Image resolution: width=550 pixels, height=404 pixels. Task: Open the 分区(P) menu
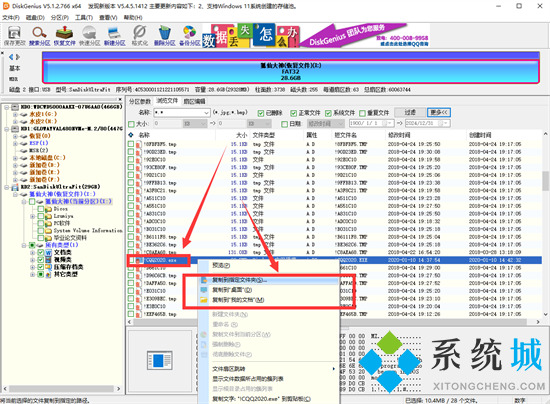60,18
